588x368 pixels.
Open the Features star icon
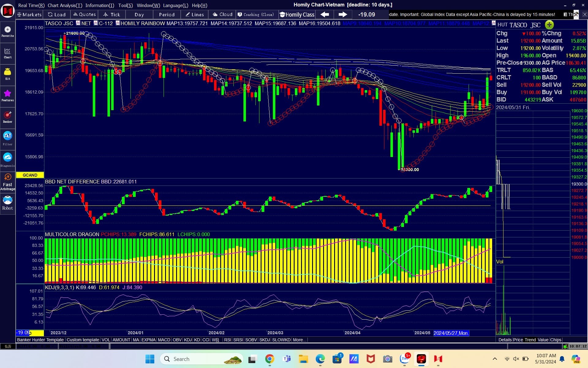pyautogui.click(x=8, y=96)
